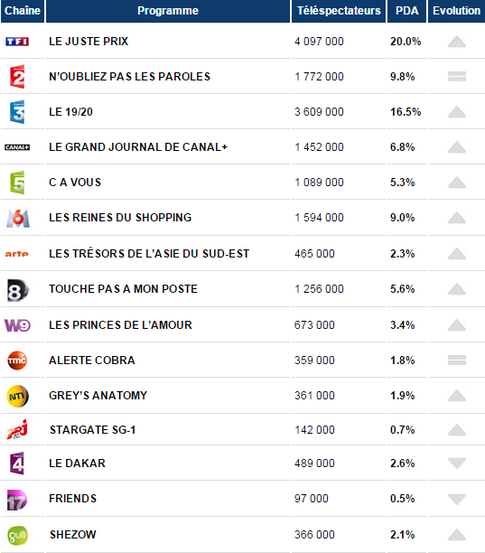The width and height of the screenshot is (485, 553).
Task: Click the TMC round logo
Action: pyautogui.click(x=17, y=360)
